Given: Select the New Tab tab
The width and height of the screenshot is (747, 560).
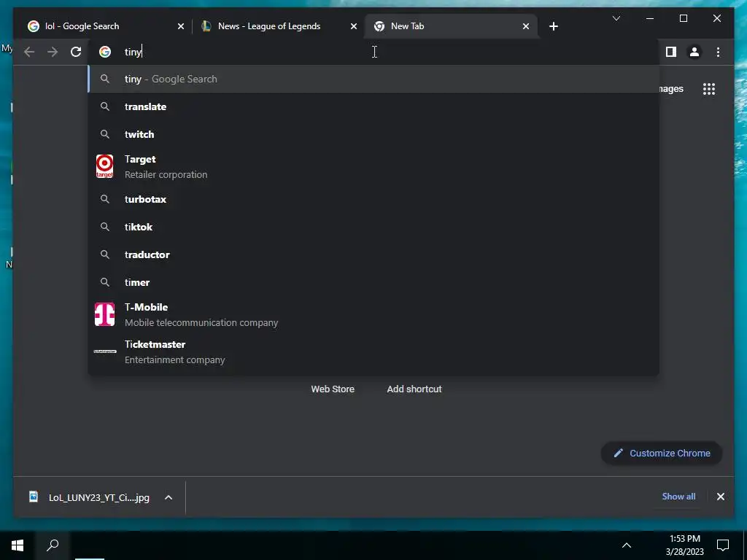Looking at the screenshot, I should point(451,26).
